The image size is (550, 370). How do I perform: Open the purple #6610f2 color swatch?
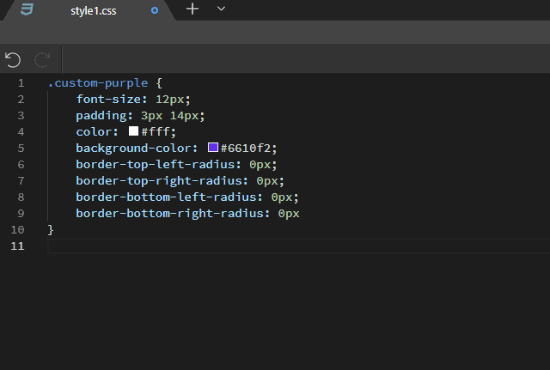(213, 147)
